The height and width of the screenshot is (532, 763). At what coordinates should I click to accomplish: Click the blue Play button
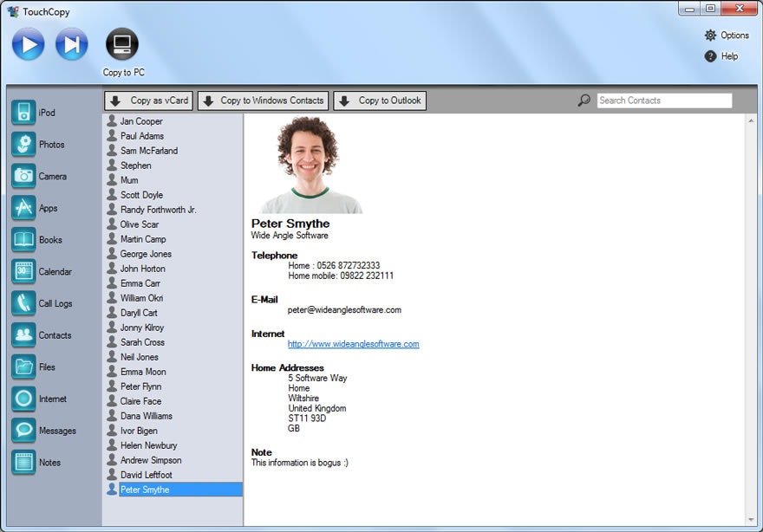coord(29,44)
